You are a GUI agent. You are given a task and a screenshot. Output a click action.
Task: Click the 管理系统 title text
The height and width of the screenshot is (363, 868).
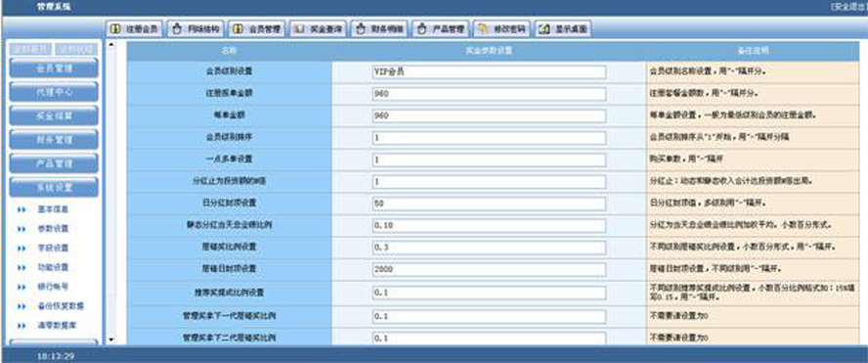(x=54, y=7)
